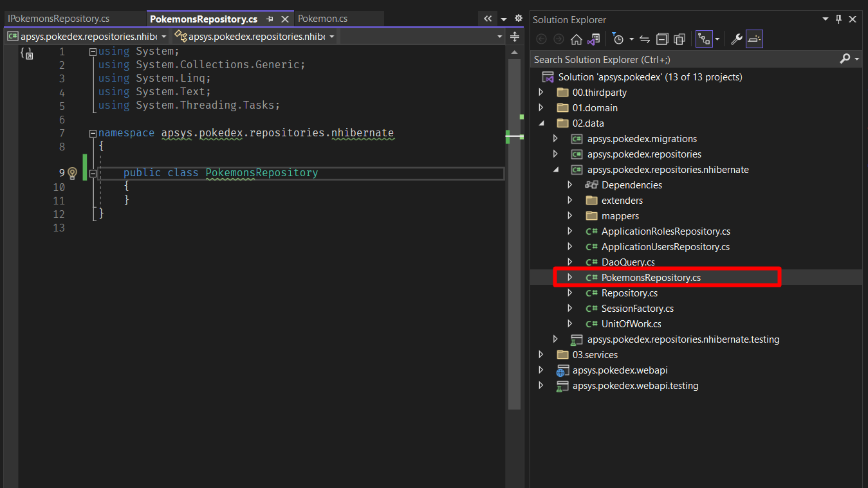
Task: Collapse All items in Solution Explorer
Action: [662, 39]
